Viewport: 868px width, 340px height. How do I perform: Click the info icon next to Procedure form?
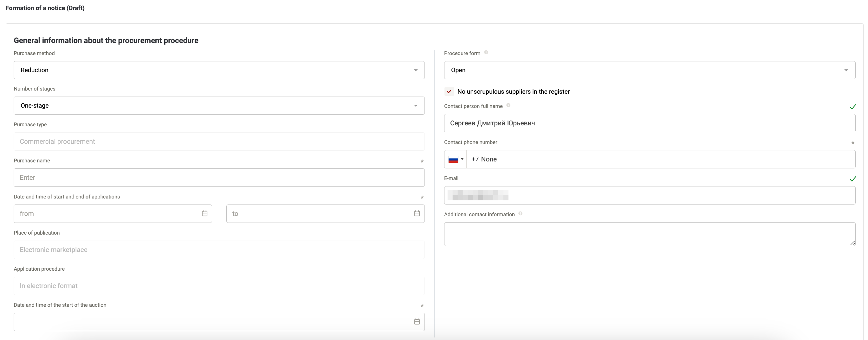pyautogui.click(x=486, y=53)
